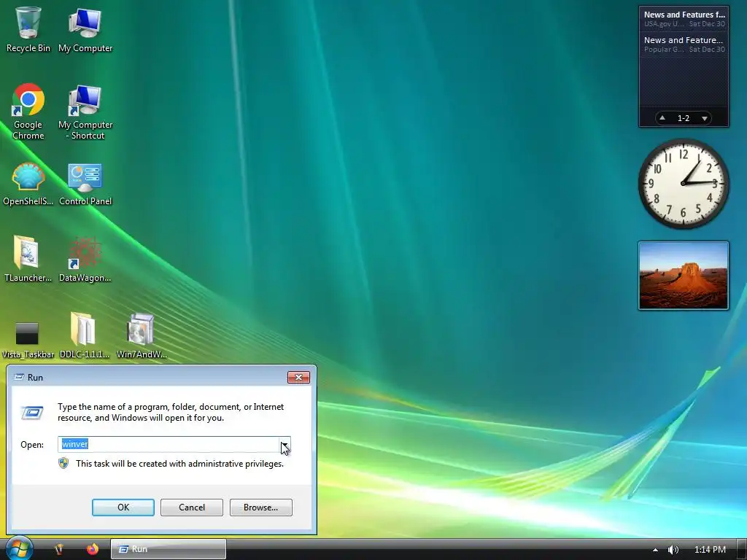Open the Start menu orb
The image size is (747, 560).
click(19, 548)
